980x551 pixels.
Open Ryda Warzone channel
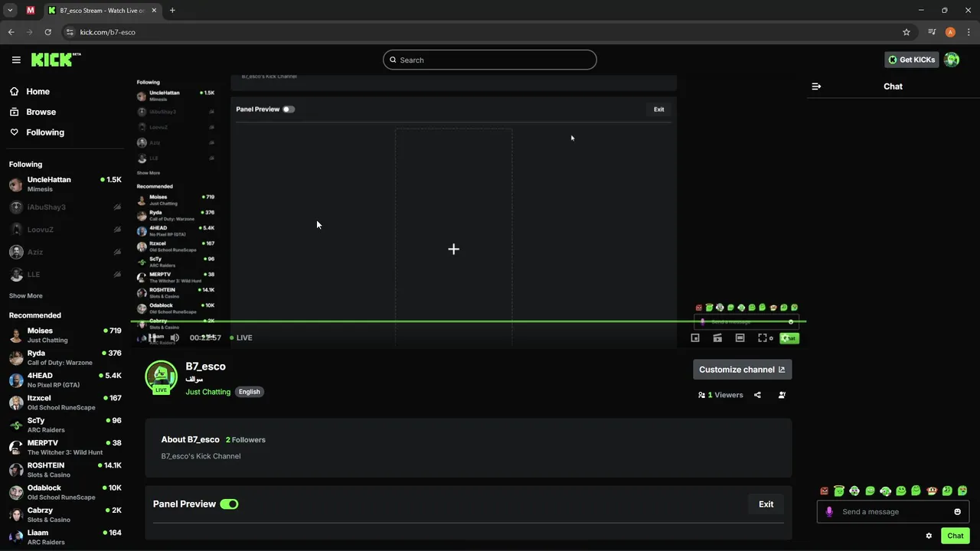coord(65,357)
